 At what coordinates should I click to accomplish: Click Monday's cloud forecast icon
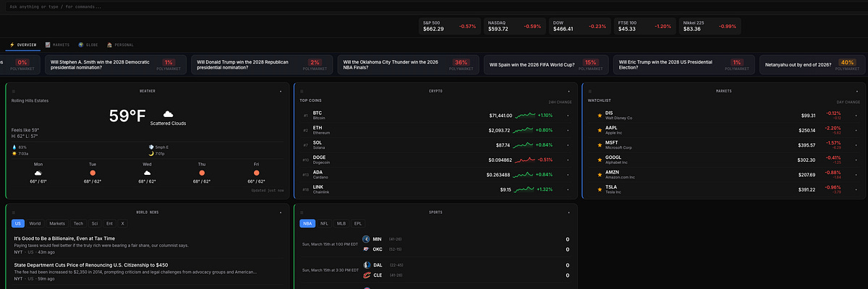pyautogui.click(x=38, y=173)
